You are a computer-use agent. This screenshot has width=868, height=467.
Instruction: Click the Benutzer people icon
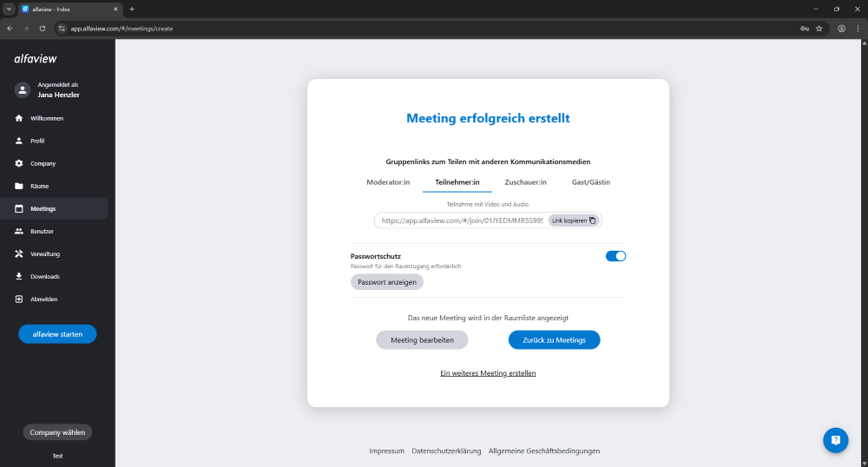[19, 232]
